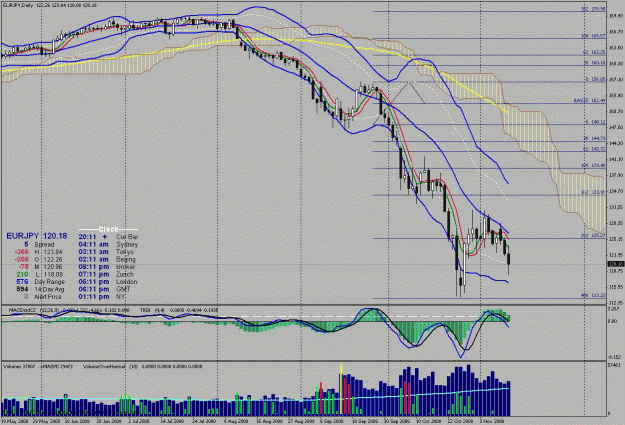This screenshot has height=425, width=625.
Task: Click the 57401 volume scale maximum label
Action: tap(615, 365)
